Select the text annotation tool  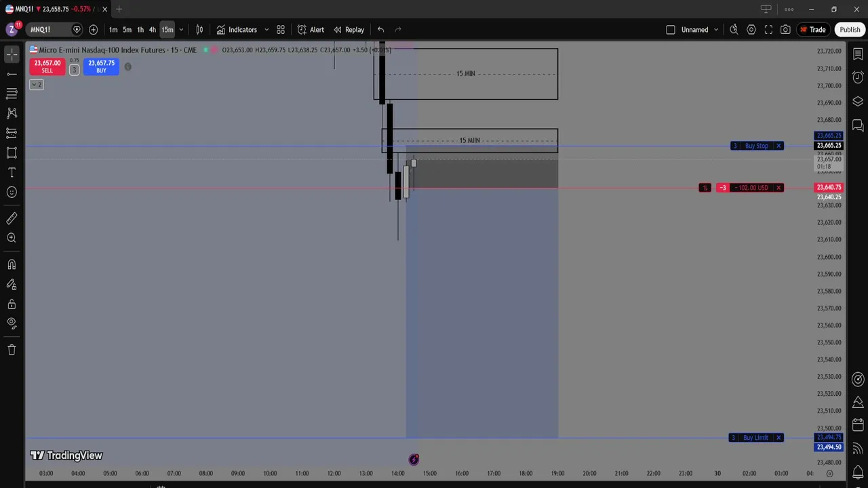pos(12,172)
